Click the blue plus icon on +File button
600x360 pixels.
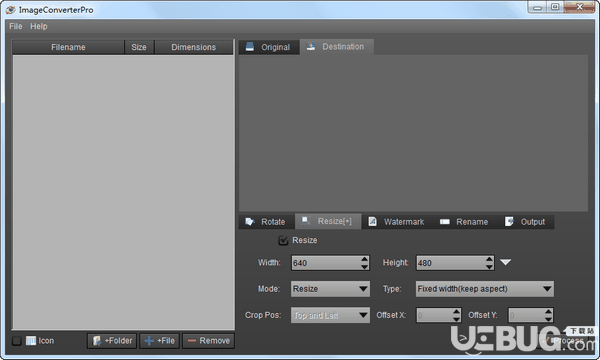(149, 340)
